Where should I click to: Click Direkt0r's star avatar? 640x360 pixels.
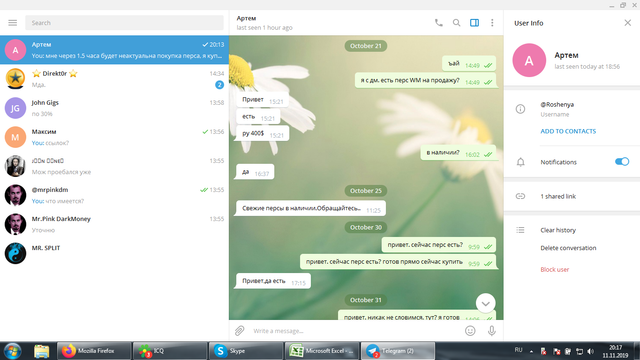pyautogui.click(x=15, y=79)
